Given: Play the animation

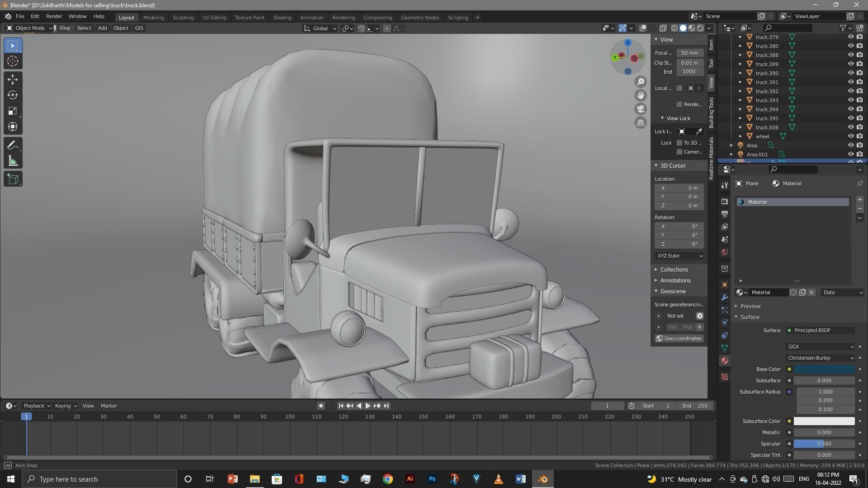Looking at the screenshot, I should [368, 406].
